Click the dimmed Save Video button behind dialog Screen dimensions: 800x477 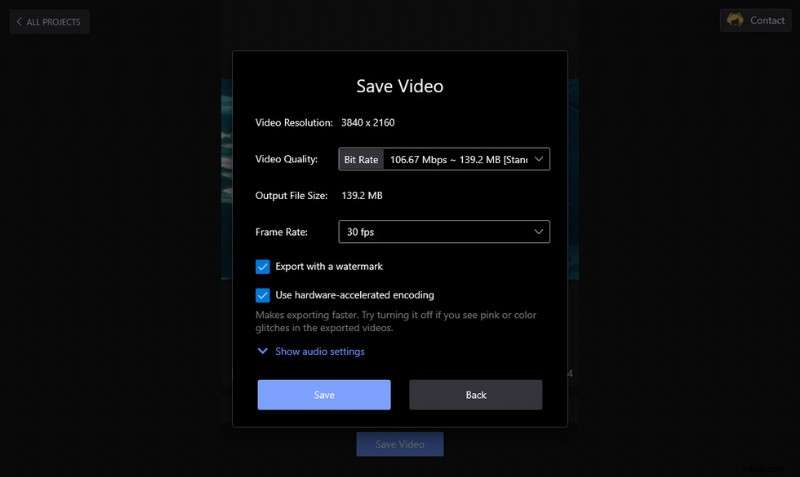[x=399, y=444]
